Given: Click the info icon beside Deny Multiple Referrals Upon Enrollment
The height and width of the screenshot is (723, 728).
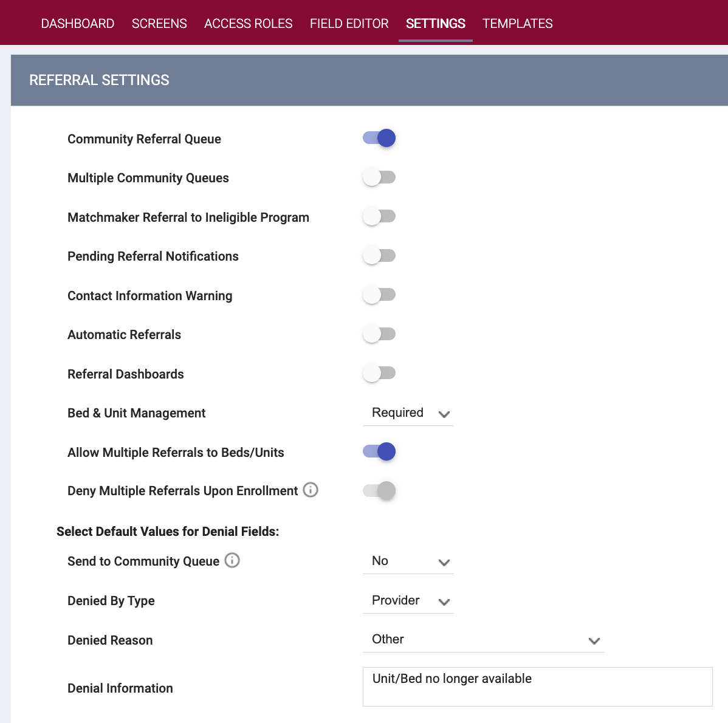Looking at the screenshot, I should [x=311, y=490].
